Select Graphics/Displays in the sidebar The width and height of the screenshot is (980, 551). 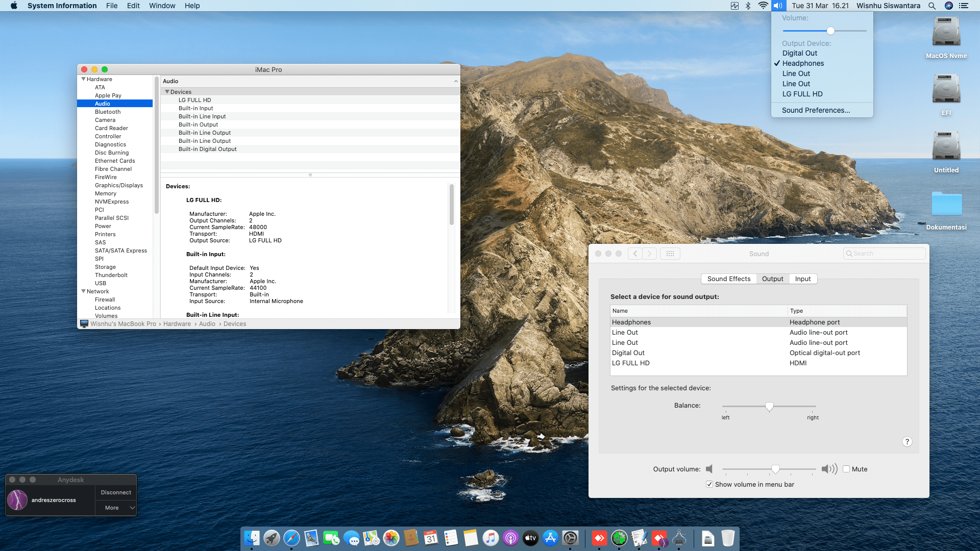pyautogui.click(x=115, y=185)
